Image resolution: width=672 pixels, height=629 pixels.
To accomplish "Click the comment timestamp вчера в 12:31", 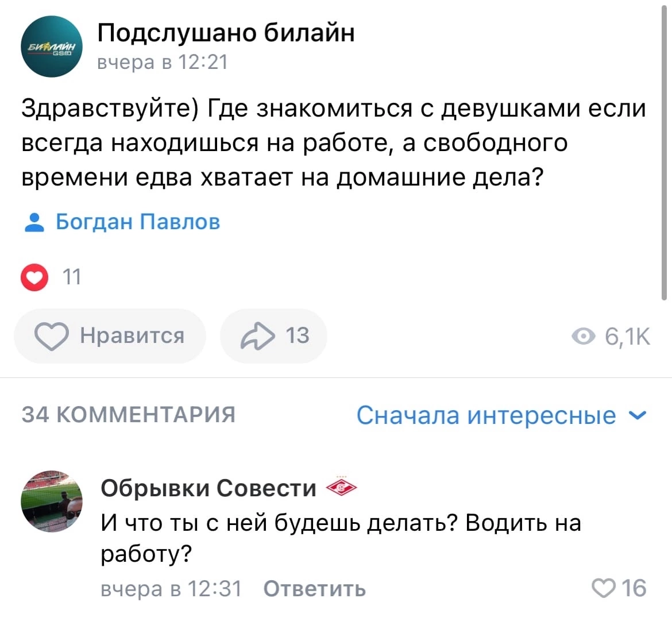I will (x=171, y=589).
